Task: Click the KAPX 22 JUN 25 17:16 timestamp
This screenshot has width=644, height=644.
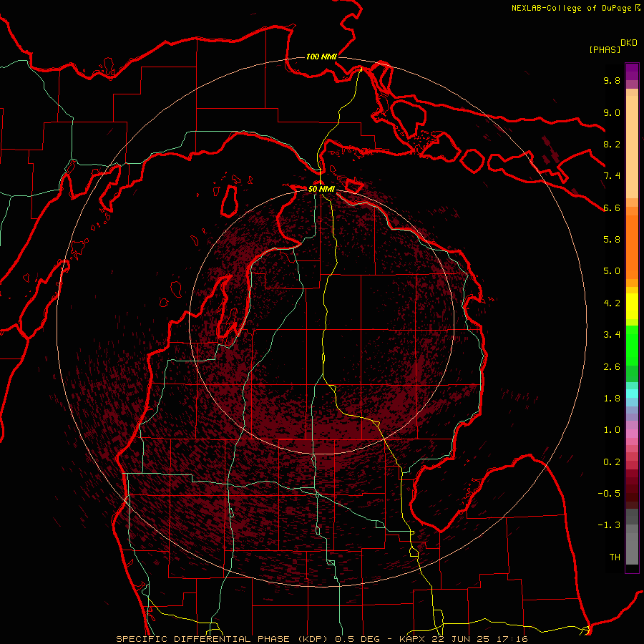Action: 464,639
